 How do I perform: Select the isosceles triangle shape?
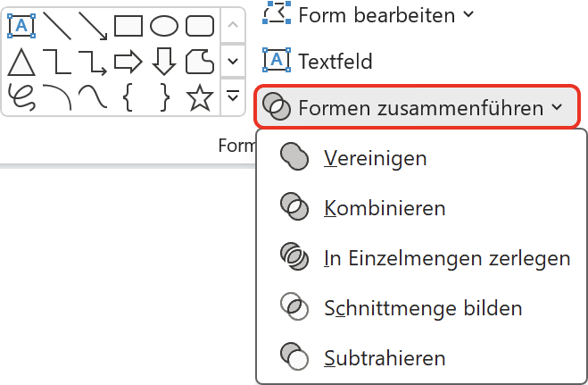[21, 62]
